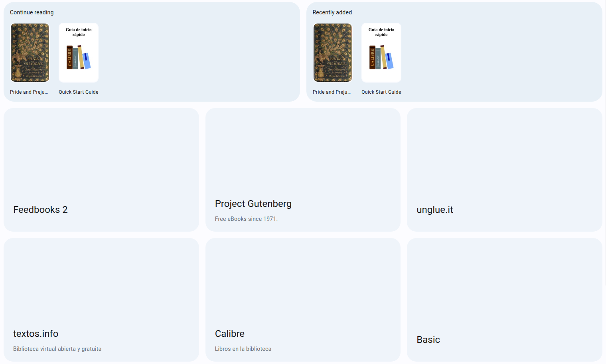Open the Calibre library catalog title

[x=230, y=334]
